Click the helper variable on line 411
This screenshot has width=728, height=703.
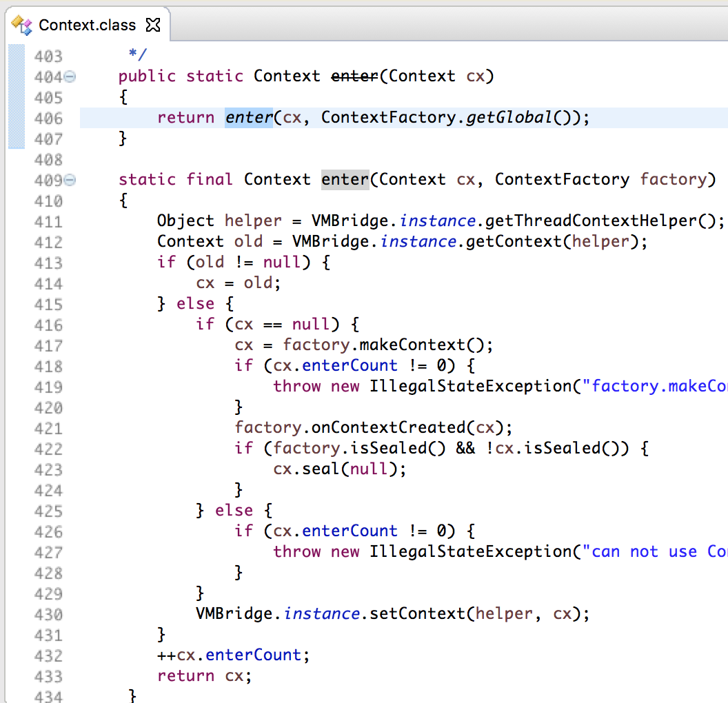pyautogui.click(x=253, y=221)
